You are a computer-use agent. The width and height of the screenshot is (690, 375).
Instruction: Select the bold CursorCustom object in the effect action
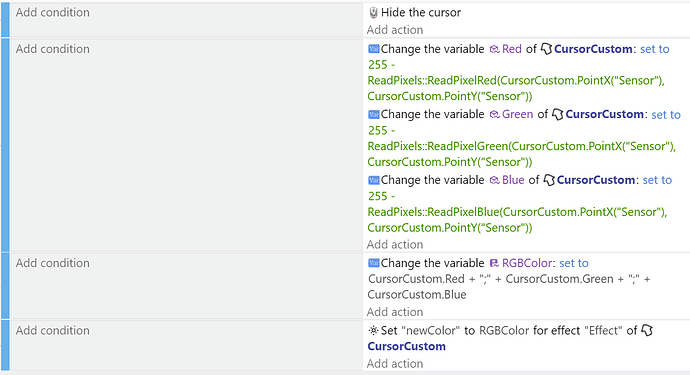coord(407,346)
